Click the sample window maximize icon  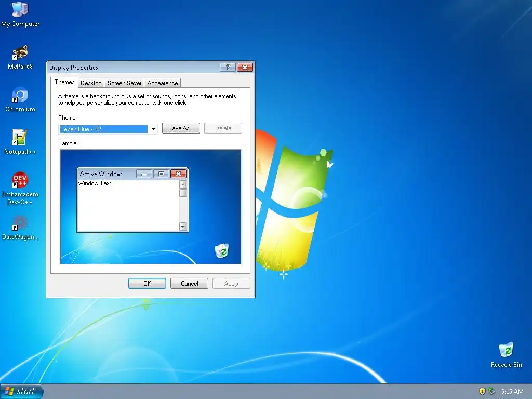[161, 174]
